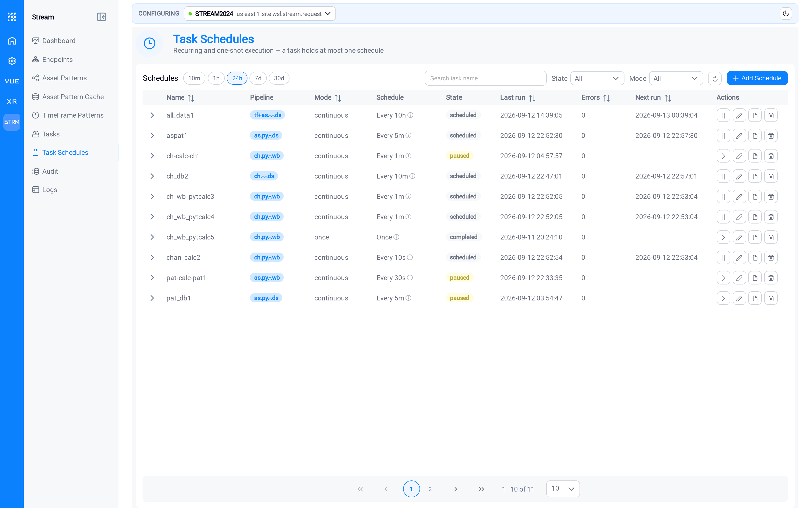Viewport: 812px width, 508px height.
Task: Resume the ch-calc-ch1 schedule
Action: tap(723, 156)
